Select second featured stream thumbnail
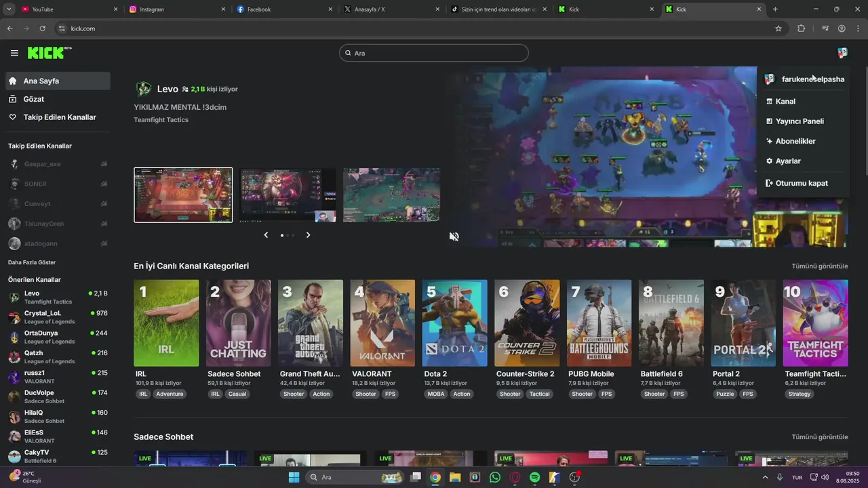 point(288,195)
